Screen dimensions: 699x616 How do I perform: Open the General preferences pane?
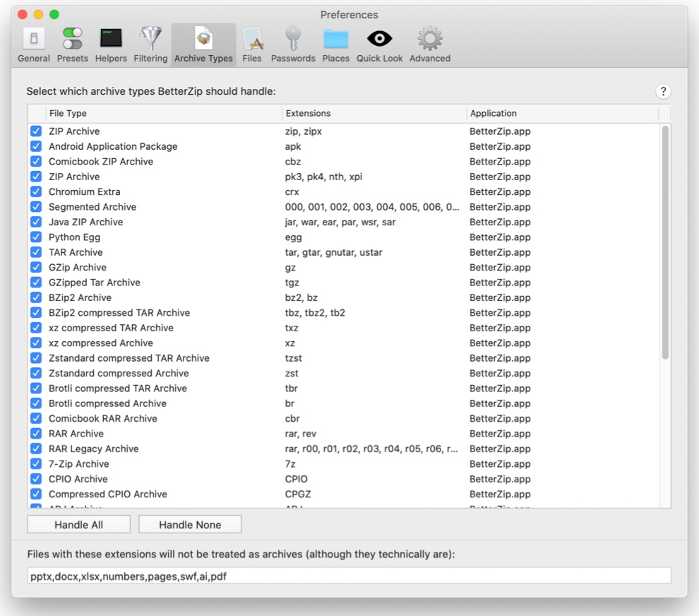point(34,45)
